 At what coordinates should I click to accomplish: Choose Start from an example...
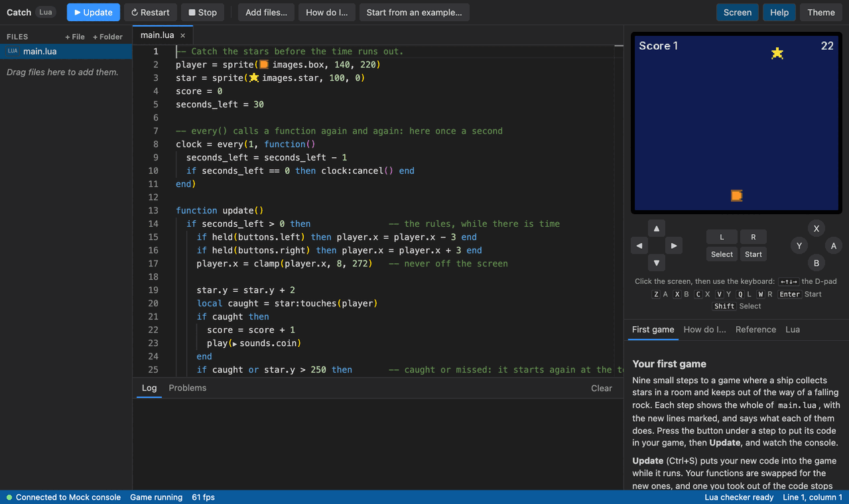pyautogui.click(x=415, y=12)
